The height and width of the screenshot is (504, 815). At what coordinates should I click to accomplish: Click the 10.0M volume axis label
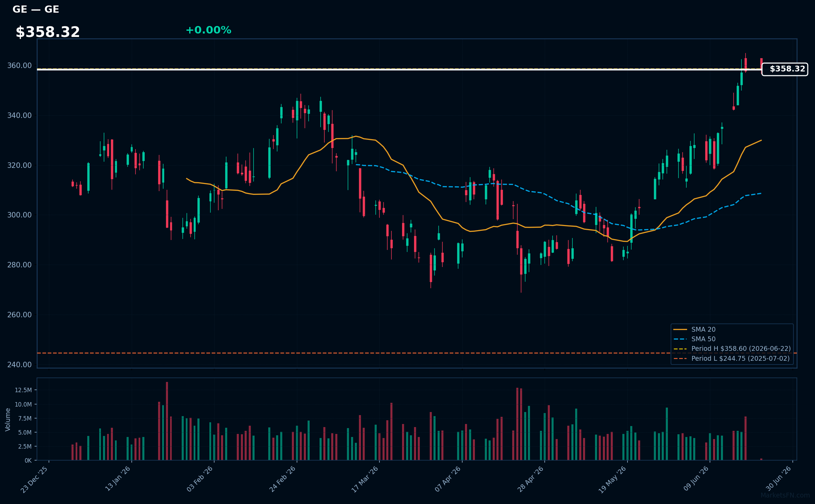pyautogui.click(x=23, y=404)
